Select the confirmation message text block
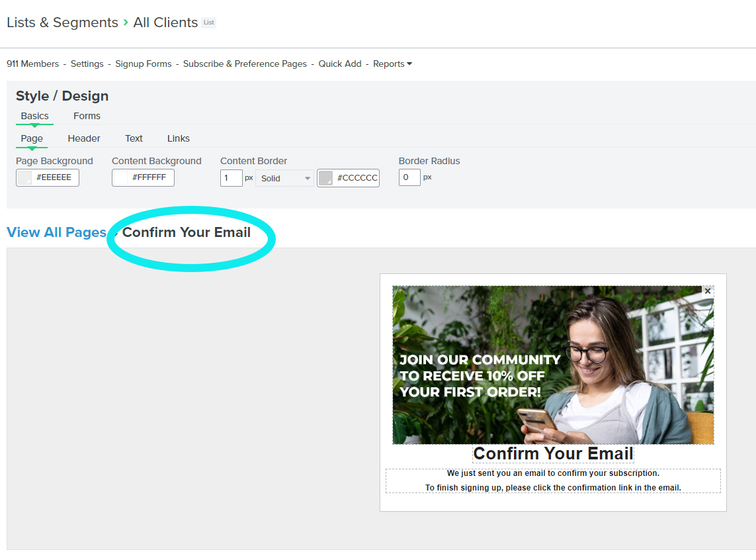Viewport: 756px width, 560px height. pos(553,481)
